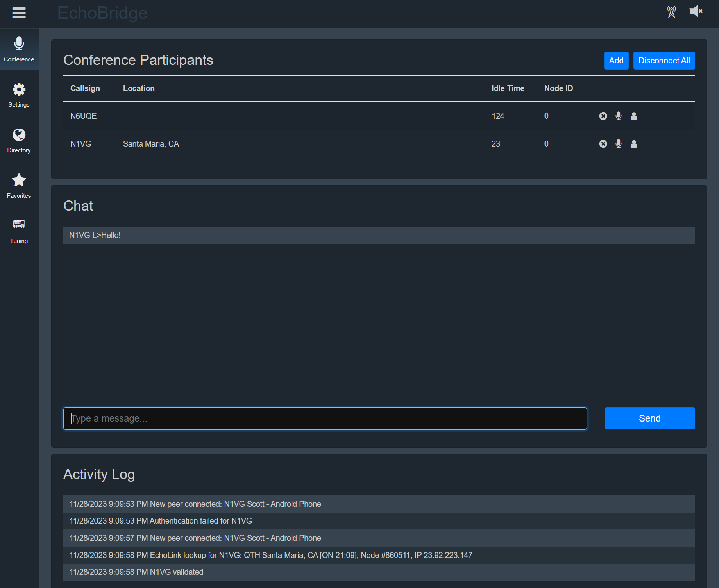719x588 pixels.
Task: View N6UQE user profile icon
Action: (x=634, y=116)
